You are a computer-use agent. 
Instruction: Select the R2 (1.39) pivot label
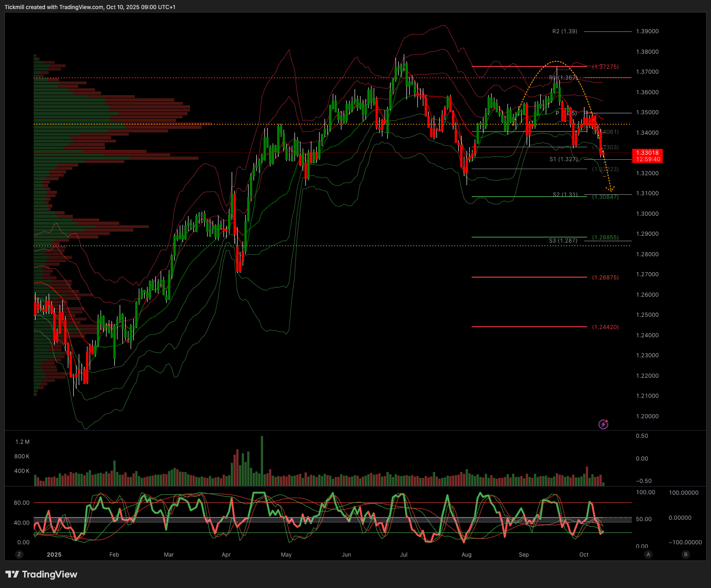pos(564,31)
